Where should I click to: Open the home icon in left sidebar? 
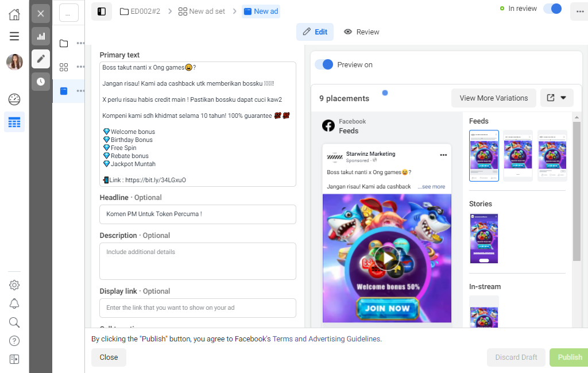(14, 14)
